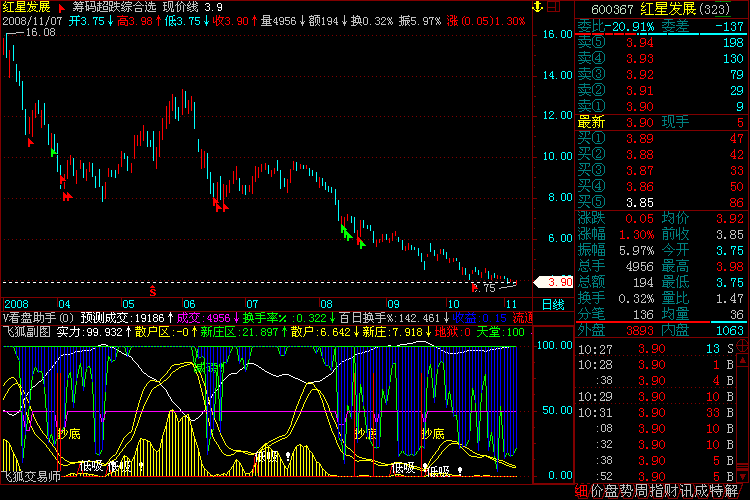The image size is (750, 500).
Task: Click the 11 month marker on the date axis
Action: point(511,304)
